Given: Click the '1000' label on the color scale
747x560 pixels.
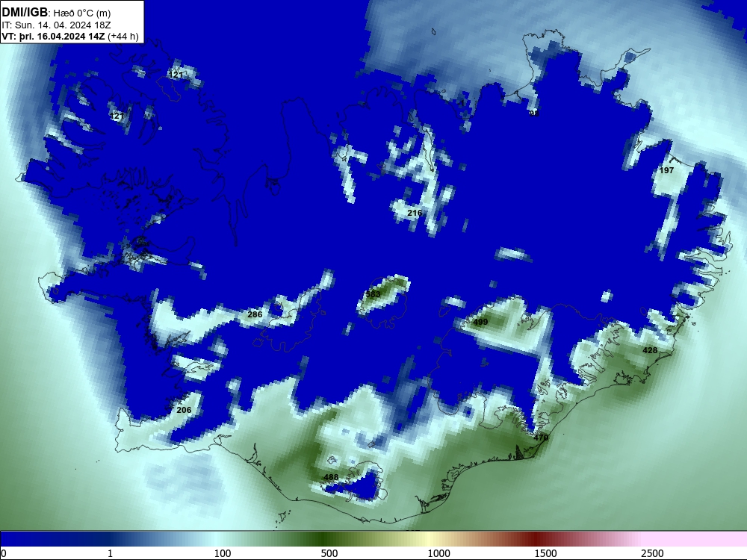Looking at the screenshot, I should (x=438, y=553).
